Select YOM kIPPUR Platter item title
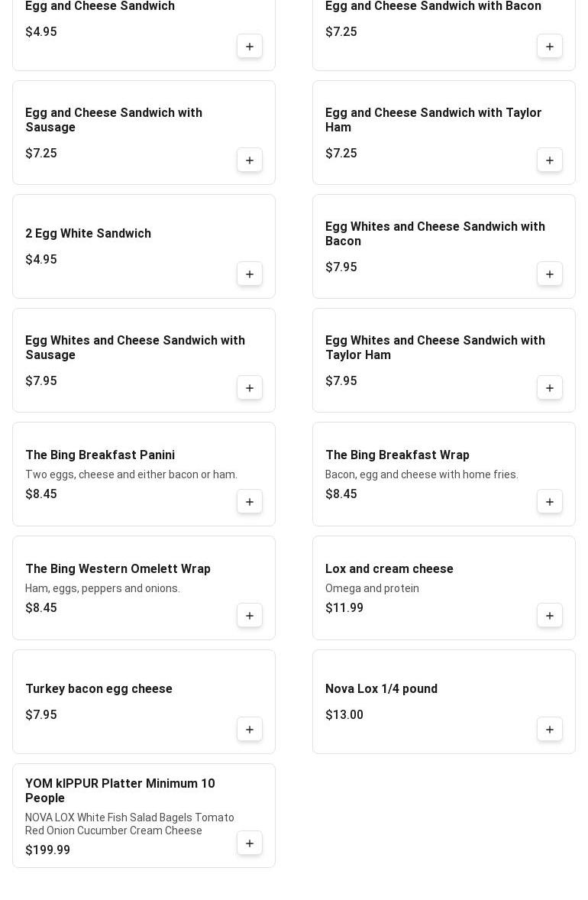The height and width of the screenshot is (900, 588). pyautogui.click(x=120, y=791)
